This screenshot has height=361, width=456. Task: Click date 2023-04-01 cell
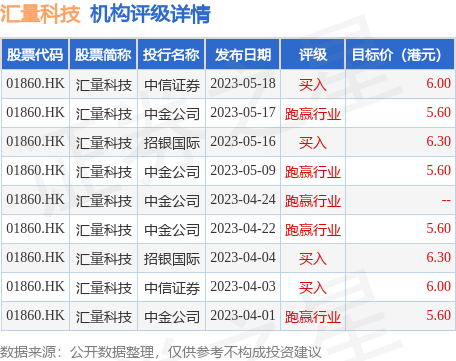point(243,315)
